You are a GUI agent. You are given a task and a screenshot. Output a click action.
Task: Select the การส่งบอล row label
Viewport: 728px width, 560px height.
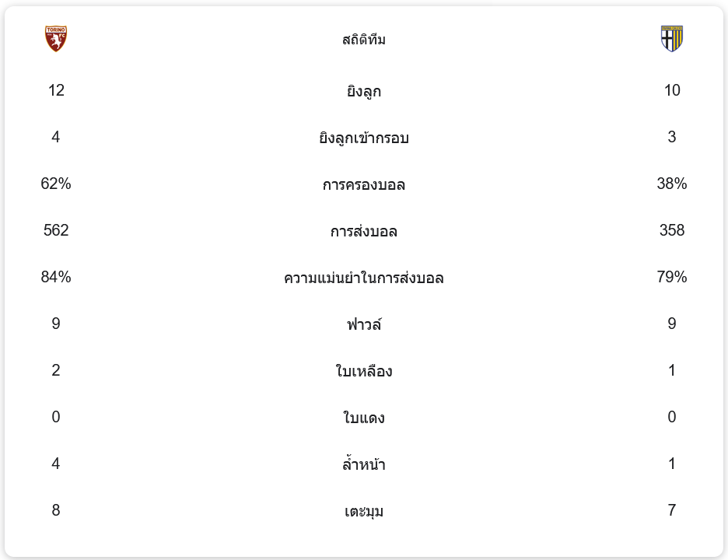364,231
